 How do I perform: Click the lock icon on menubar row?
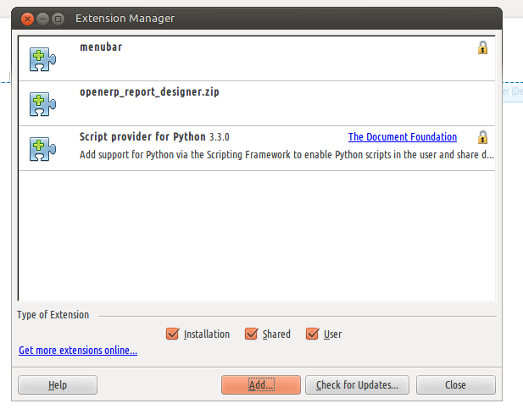point(482,48)
